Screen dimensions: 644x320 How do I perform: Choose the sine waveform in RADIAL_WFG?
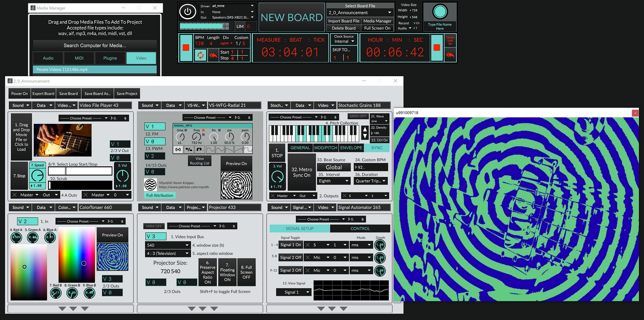(x=210, y=149)
